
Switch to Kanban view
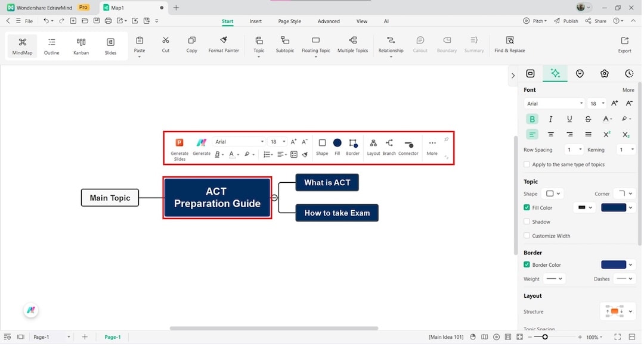(x=81, y=46)
